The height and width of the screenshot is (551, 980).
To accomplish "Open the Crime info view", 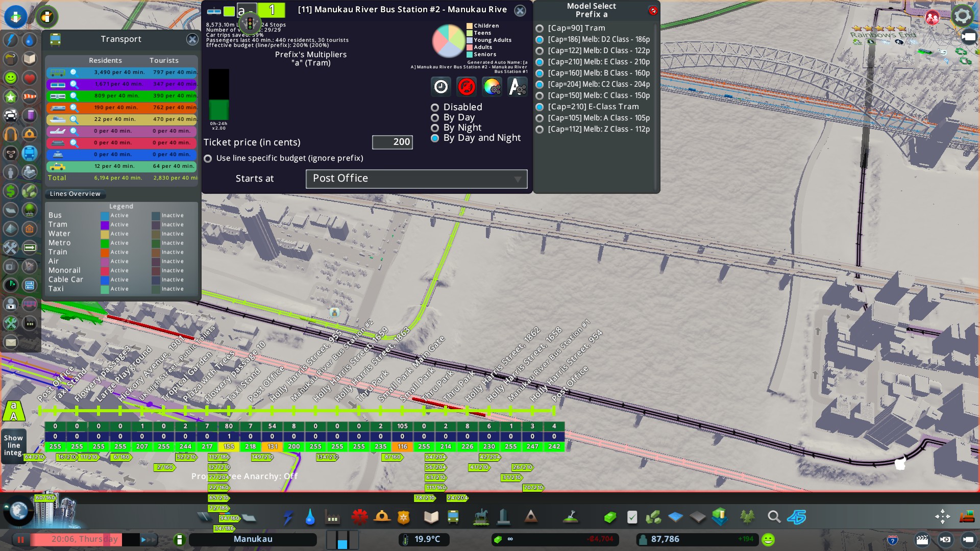I will tap(11, 153).
